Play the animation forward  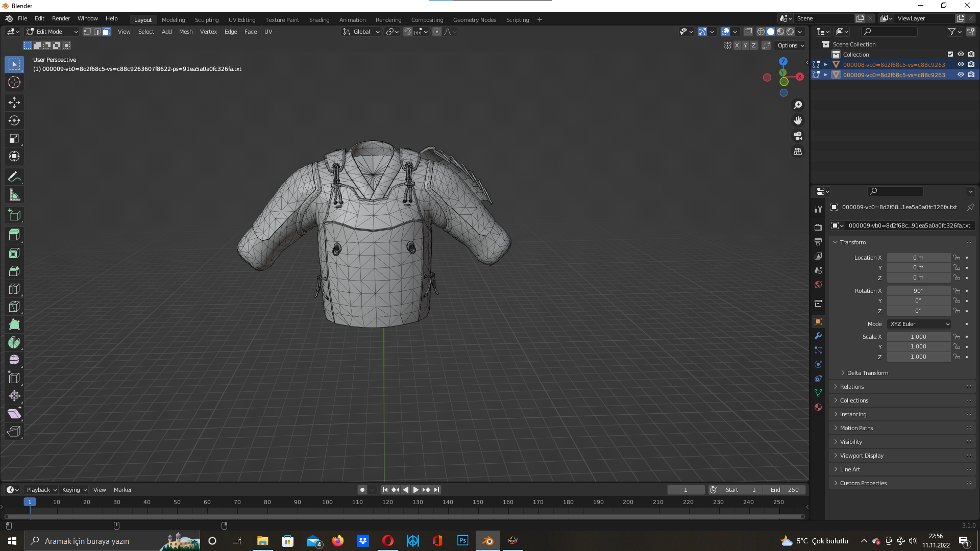click(416, 490)
